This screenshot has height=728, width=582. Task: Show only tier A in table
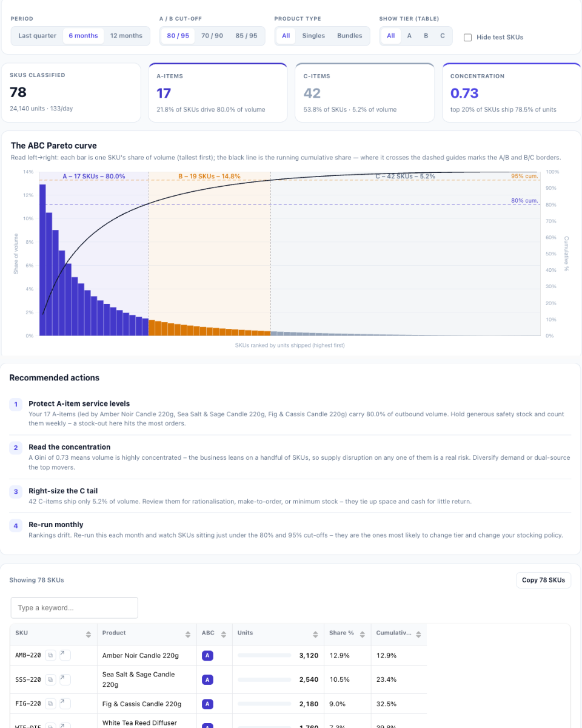(x=409, y=36)
